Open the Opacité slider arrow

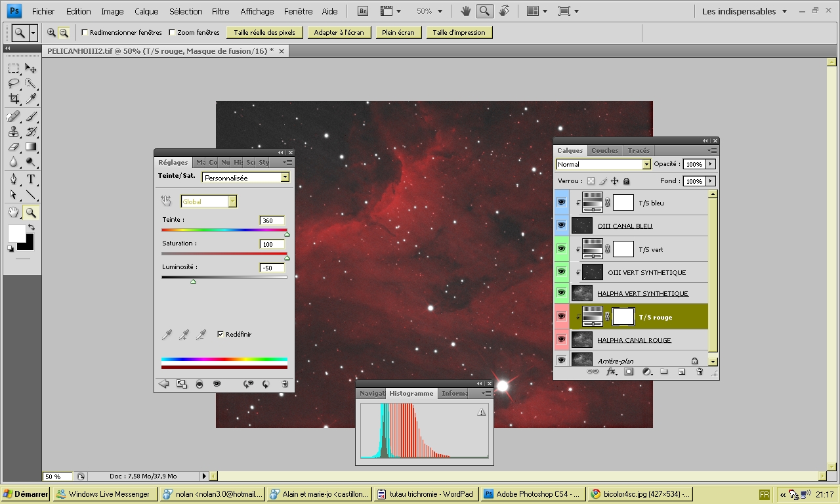tap(710, 164)
